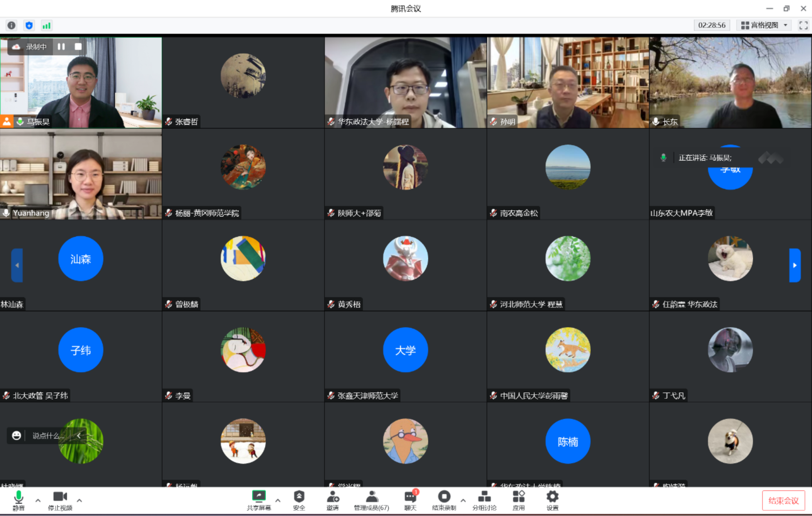
Task: Open manage members (67) panel
Action: (371, 500)
